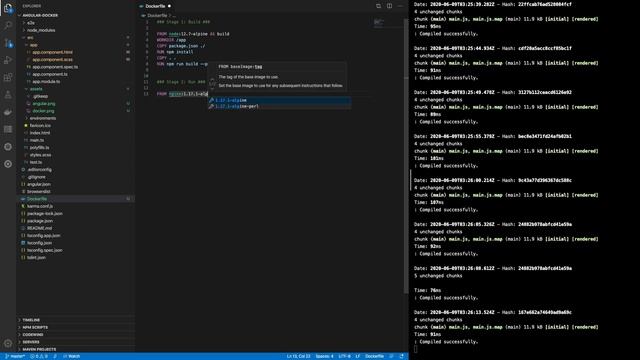Image resolution: width=640 pixels, height=360 pixels.
Task: Select the 1.17.1-alpine-perl suggestion
Action: tap(280, 106)
